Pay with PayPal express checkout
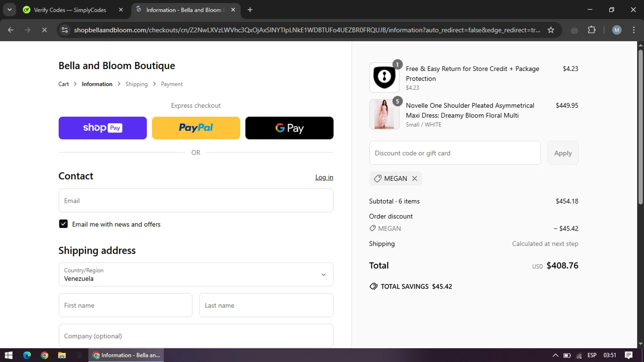This screenshot has height=362, width=644. coord(196,128)
